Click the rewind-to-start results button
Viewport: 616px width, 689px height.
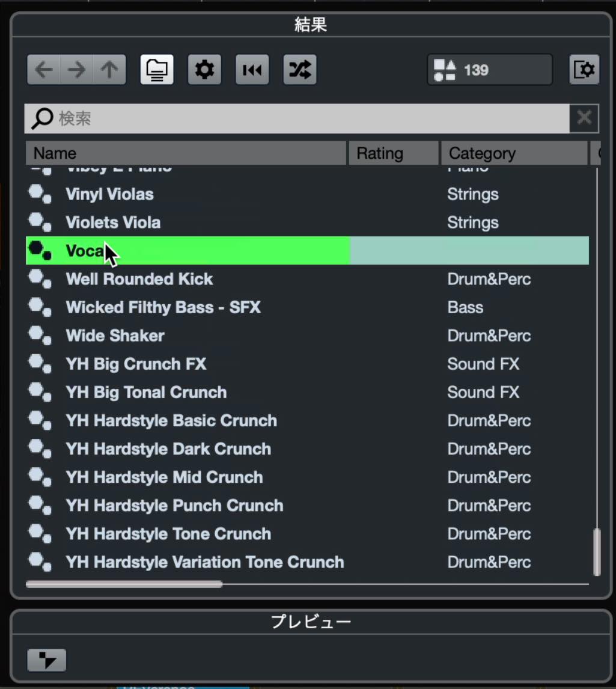[x=252, y=69]
